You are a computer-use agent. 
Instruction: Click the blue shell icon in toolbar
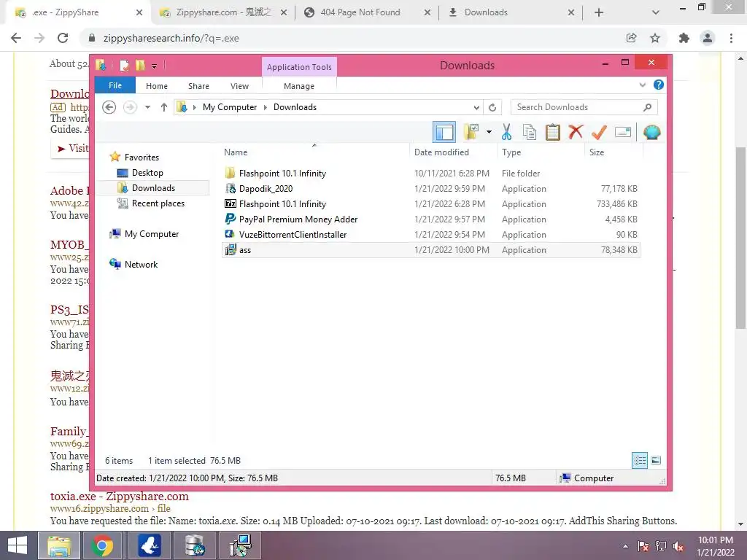pos(651,132)
